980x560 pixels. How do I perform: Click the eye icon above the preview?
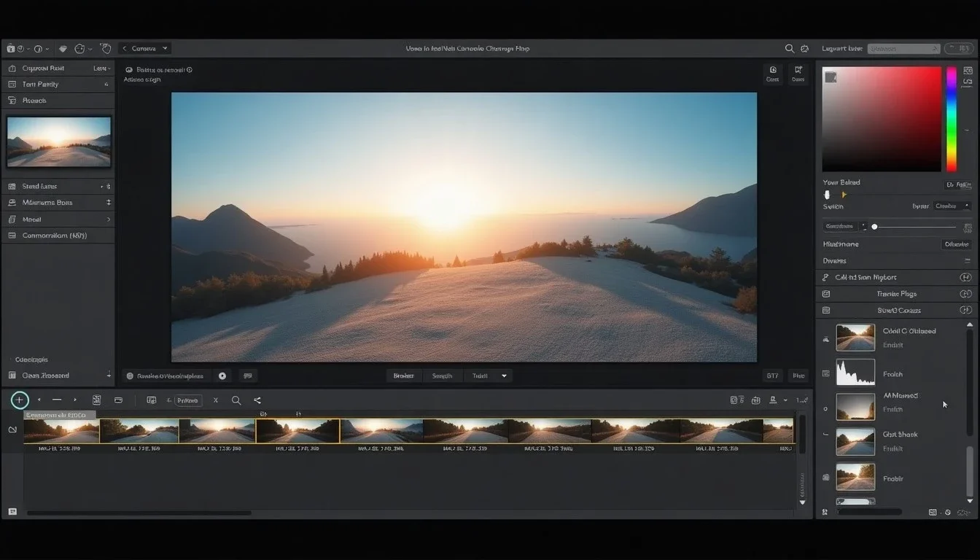[129, 70]
